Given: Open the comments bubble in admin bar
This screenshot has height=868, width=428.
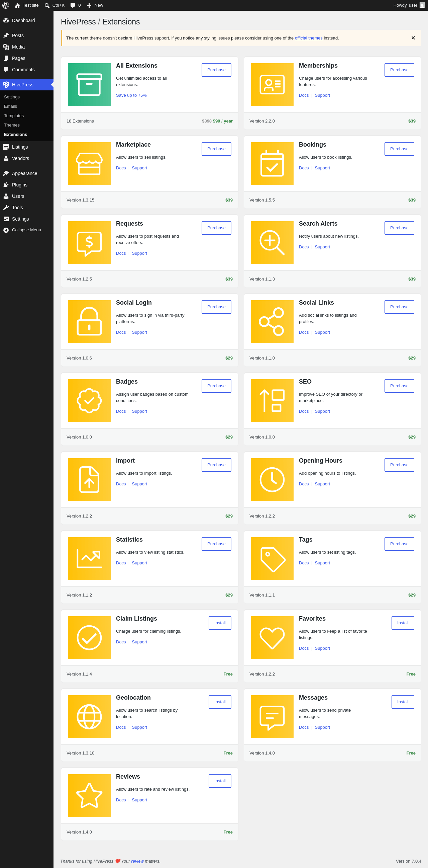Looking at the screenshot, I should pos(73,5).
